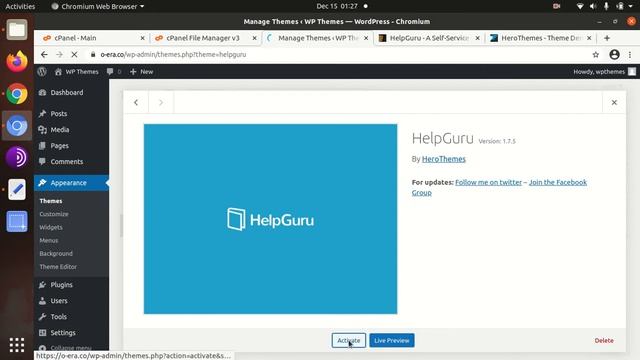The width and height of the screenshot is (640, 360).
Task: Switch to cPanel File Manager v3 tab
Action: coord(205,38)
